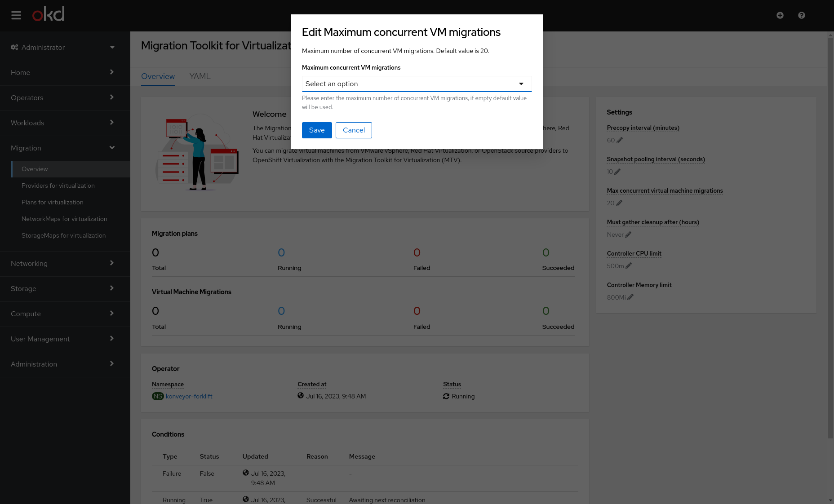Click the Created at field label
The height and width of the screenshot is (504, 834).
click(x=312, y=385)
